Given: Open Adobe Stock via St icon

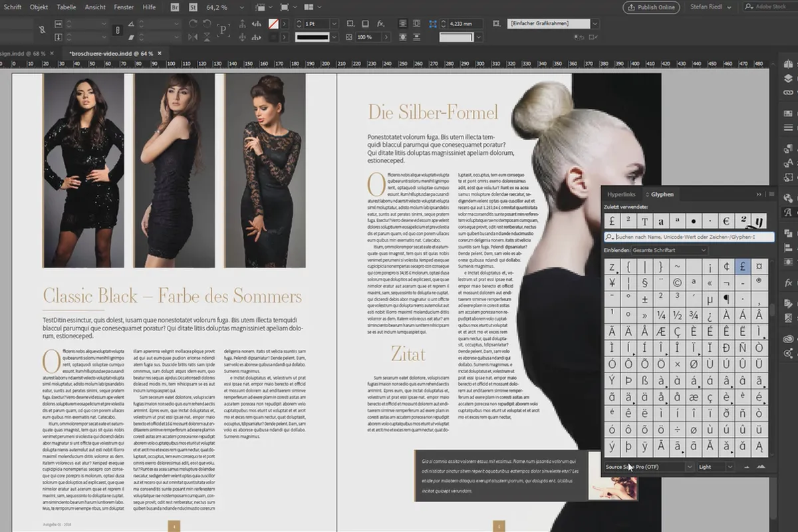Looking at the screenshot, I should coord(194,7).
